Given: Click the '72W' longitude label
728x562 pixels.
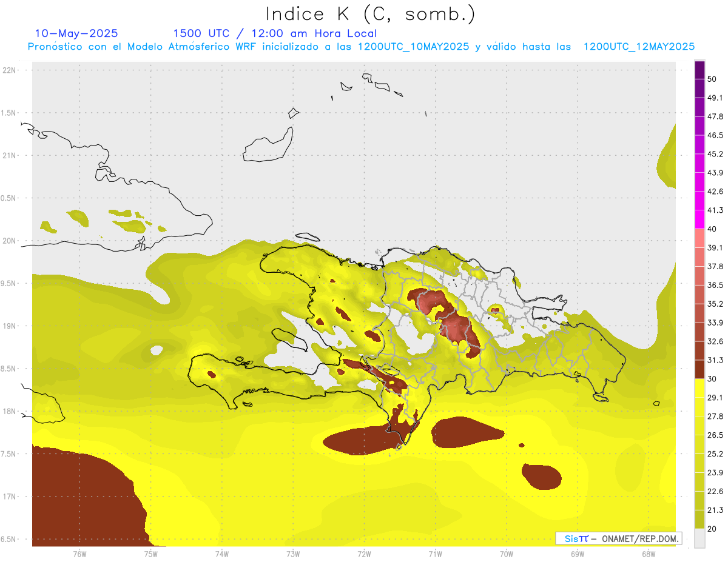Looking at the screenshot, I should [x=364, y=554].
